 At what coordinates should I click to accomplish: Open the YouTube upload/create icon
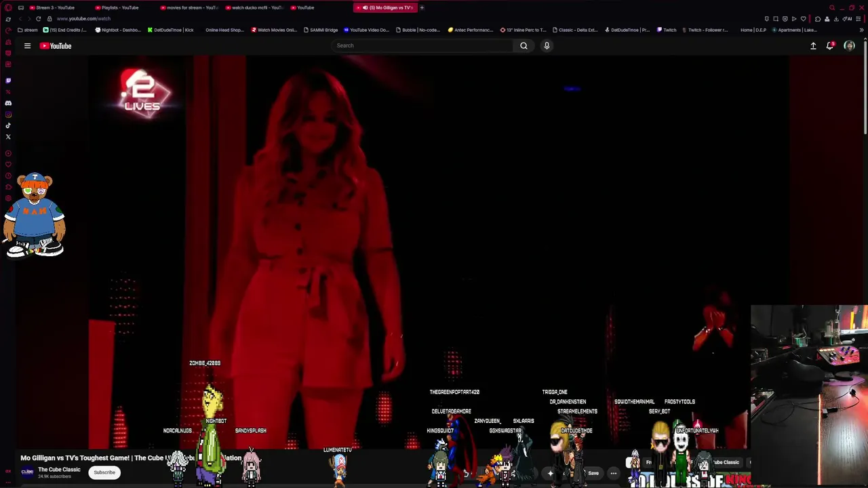pyautogui.click(x=813, y=46)
